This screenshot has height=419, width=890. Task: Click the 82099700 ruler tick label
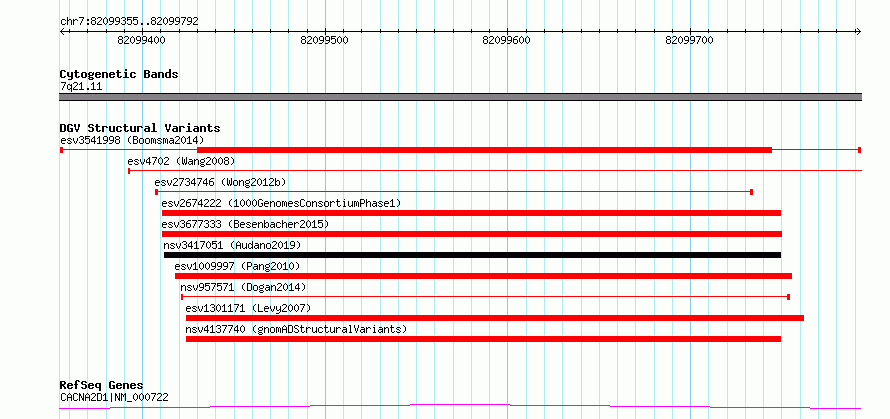pos(690,40)
